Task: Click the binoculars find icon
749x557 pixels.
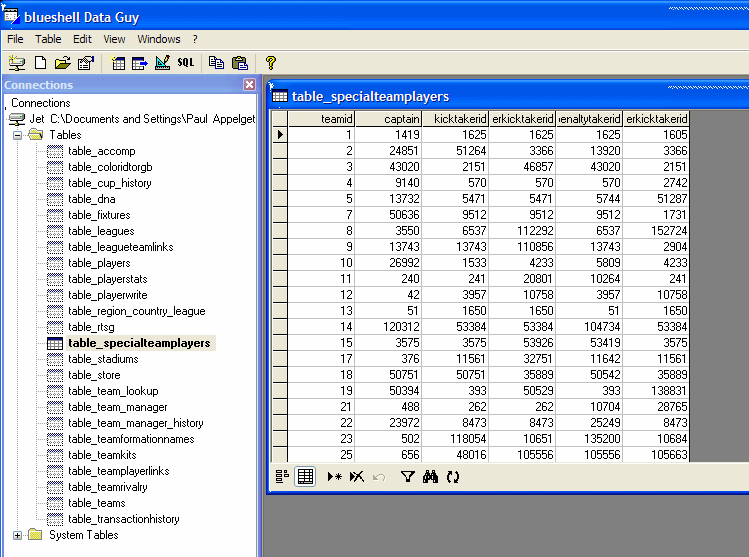Action: pos(431,477)
